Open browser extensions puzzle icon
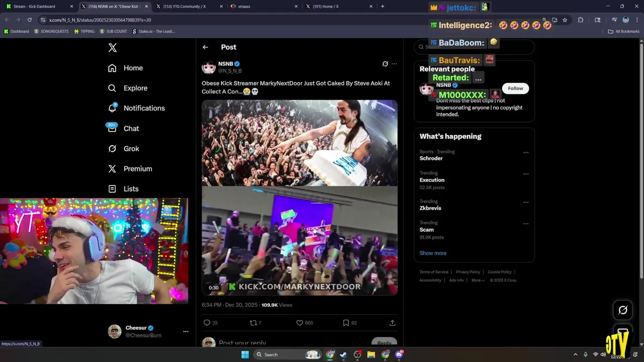 [x=581, y=20]
